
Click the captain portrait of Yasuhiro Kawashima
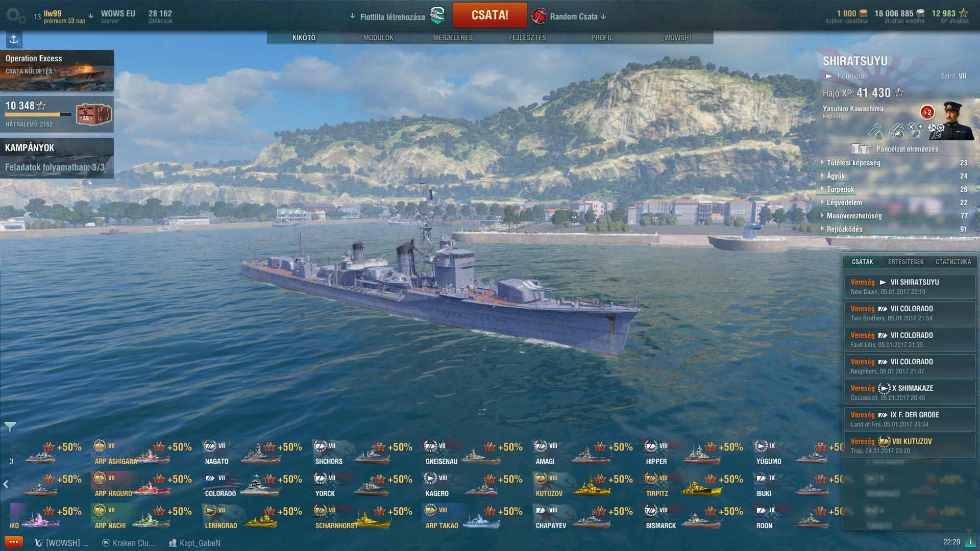coord(950,120)
